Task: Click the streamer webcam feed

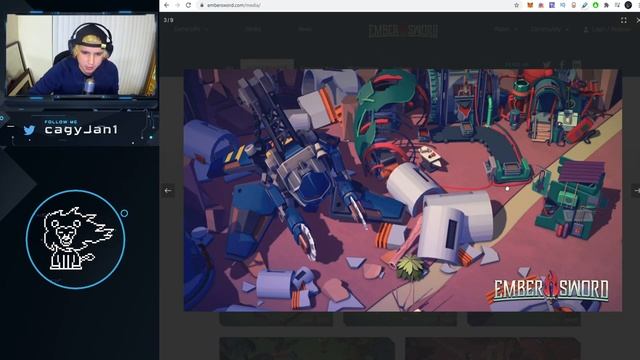Action: pos(81,55)
